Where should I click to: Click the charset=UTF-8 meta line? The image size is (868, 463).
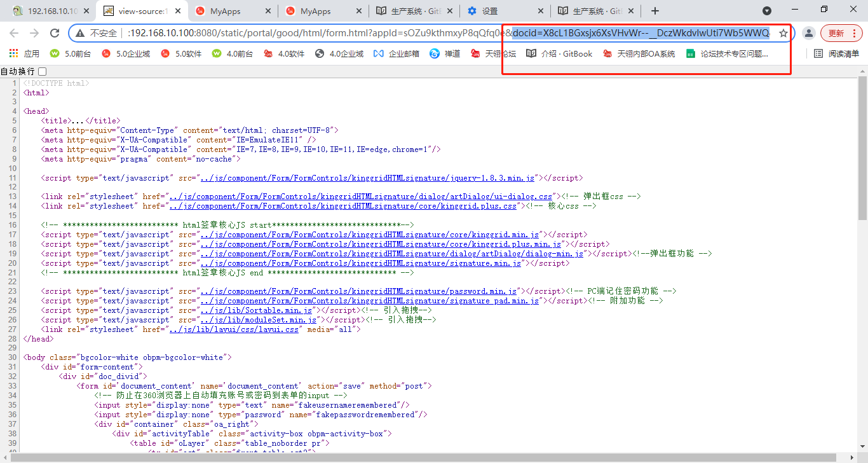(x=190, y=130)
